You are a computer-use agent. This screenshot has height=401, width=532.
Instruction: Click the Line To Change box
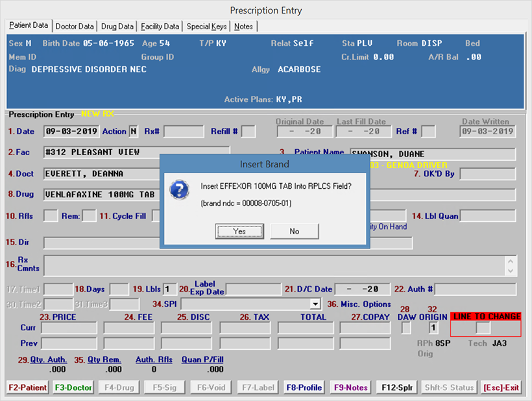coord(484,328)
